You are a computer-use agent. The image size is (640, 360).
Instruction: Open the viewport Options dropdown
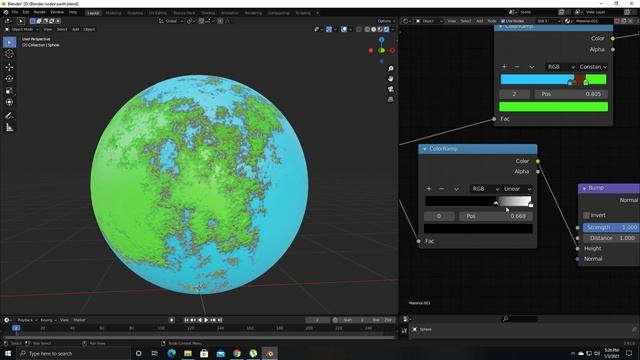386,21
